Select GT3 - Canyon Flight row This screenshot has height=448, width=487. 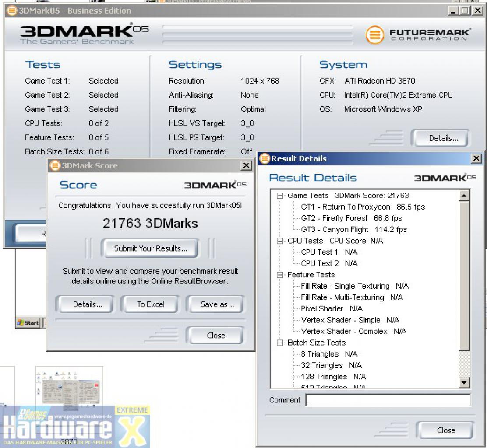click(354, 230)
